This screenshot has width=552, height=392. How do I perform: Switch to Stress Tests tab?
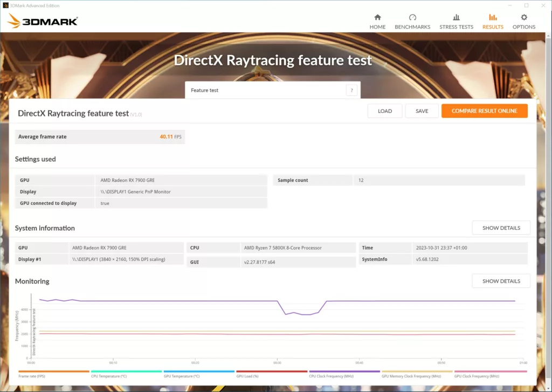click(x=456, y=22)
